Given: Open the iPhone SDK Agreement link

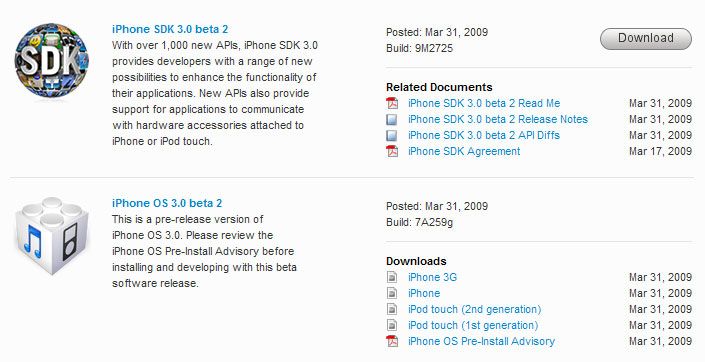Looking at the screenshot, I should (464, 152).
